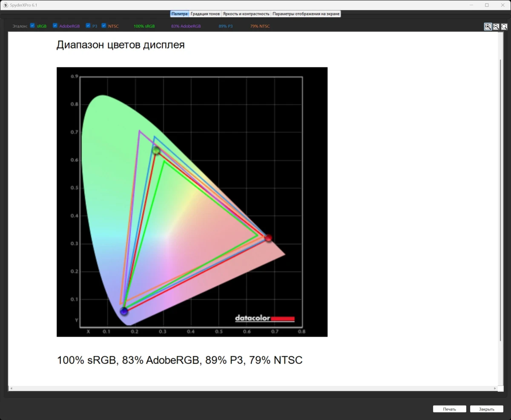
Task: Click the zoom out magnifier icon
Action: (x=496, y=26)
